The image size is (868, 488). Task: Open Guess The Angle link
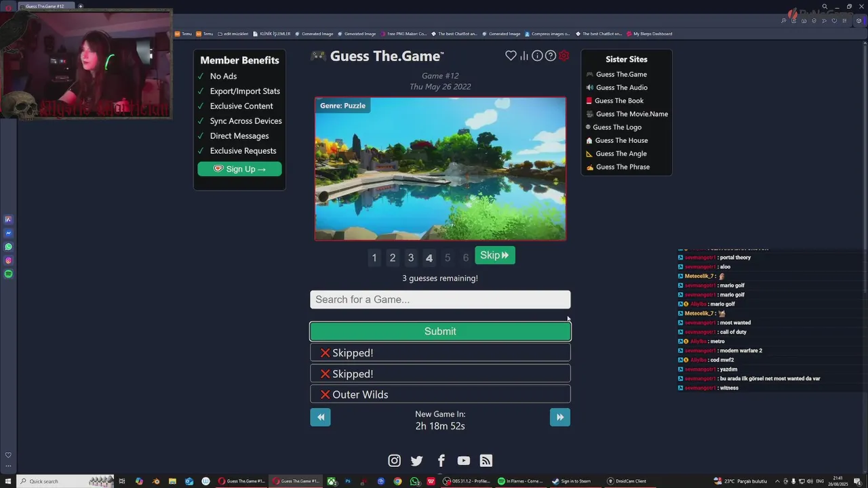[x=621, y=154]
